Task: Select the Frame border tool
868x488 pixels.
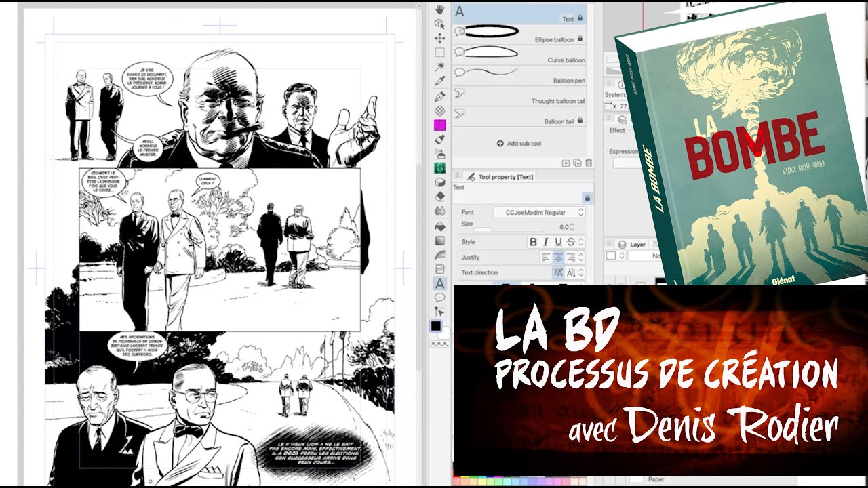Action: (x=439, y=269)
